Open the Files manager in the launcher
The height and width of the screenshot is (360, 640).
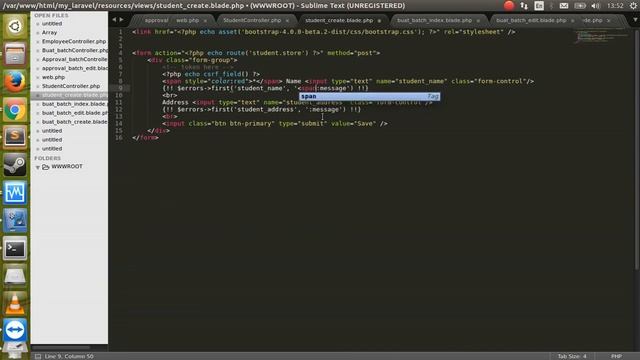tap(15, 54)
